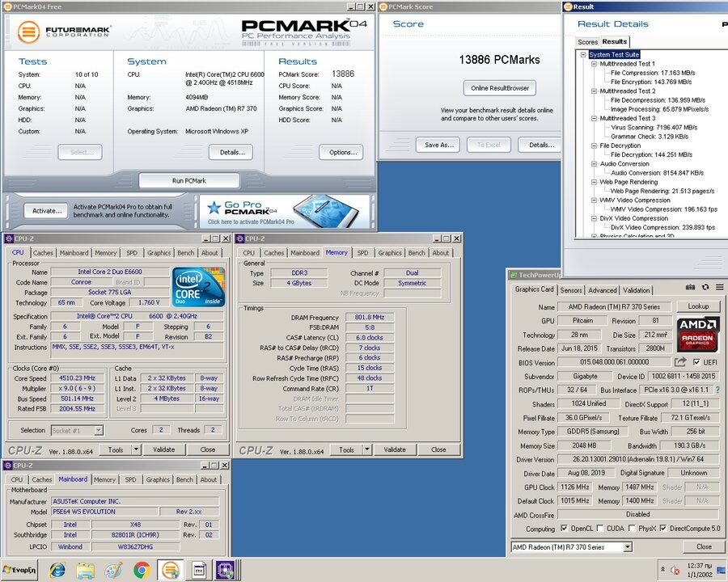Image resolution: width=728 pixels, height=582 pixels.
Task: Take a GPU-Z screenshot with camera icon
Action: pos(691,287)
